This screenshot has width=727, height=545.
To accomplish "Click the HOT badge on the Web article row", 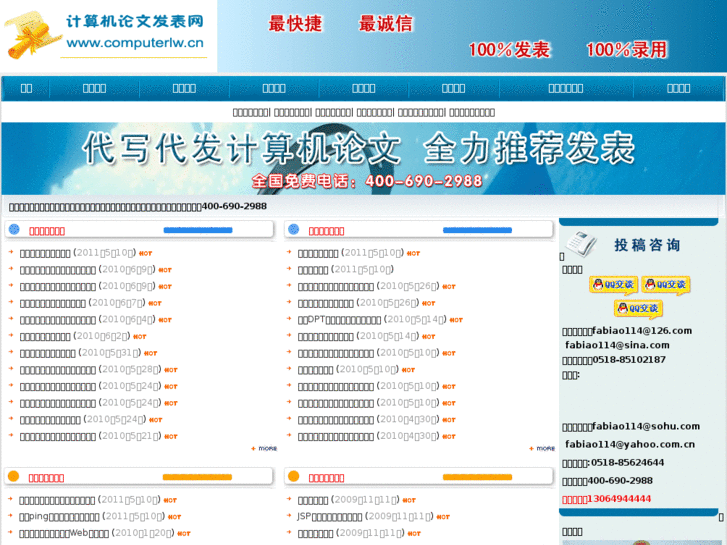I will pos(184,534).
